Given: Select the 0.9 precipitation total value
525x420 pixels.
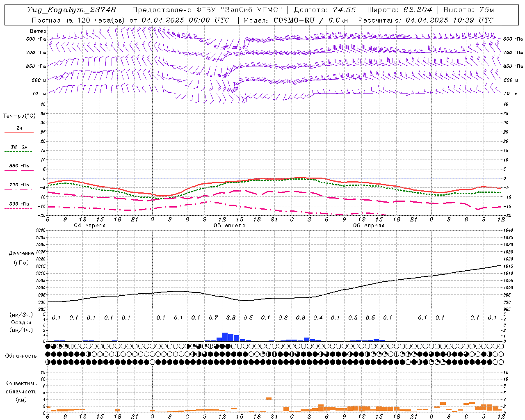Looking at the screenshot, I should (x=301, y=317).
